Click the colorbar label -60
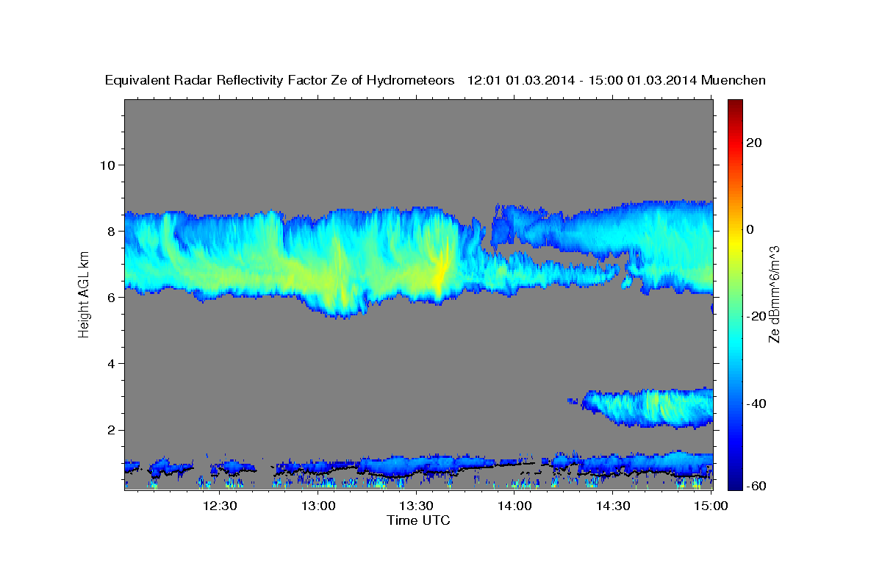 click(x=756, y=485)
